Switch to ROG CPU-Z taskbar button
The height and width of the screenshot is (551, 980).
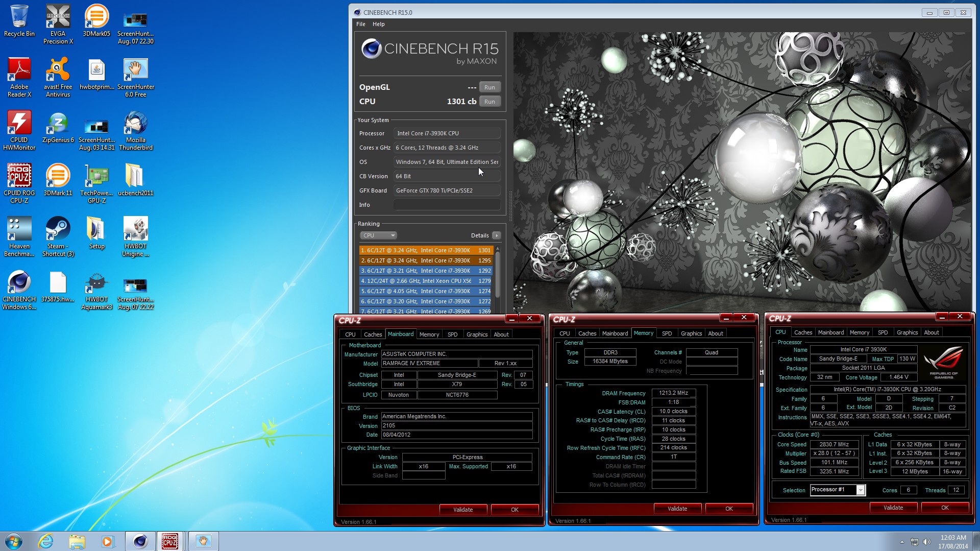pos(170,541)
